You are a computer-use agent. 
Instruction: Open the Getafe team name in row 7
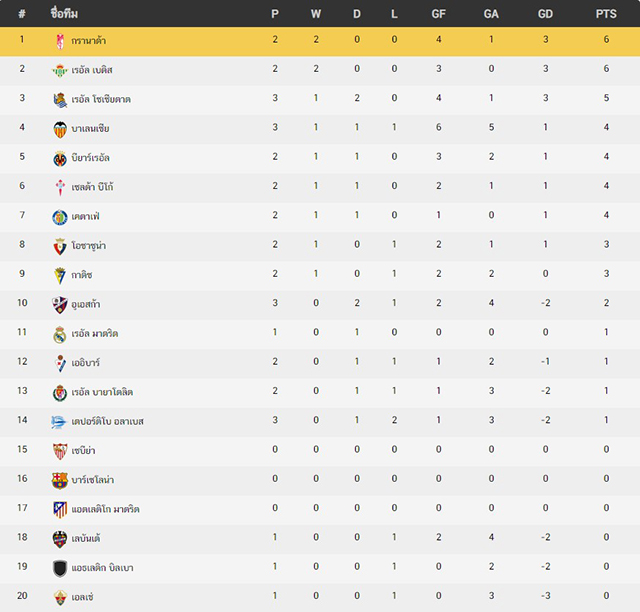click(x=85, y=216)
